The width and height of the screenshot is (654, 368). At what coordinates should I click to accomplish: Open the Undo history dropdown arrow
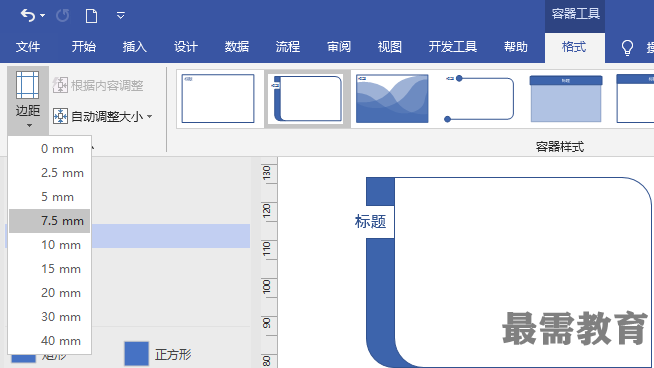(x=43, y=16)
